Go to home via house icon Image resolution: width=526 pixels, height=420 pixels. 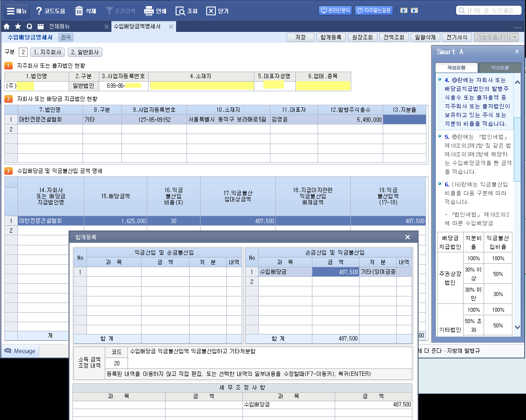point(7,27)
